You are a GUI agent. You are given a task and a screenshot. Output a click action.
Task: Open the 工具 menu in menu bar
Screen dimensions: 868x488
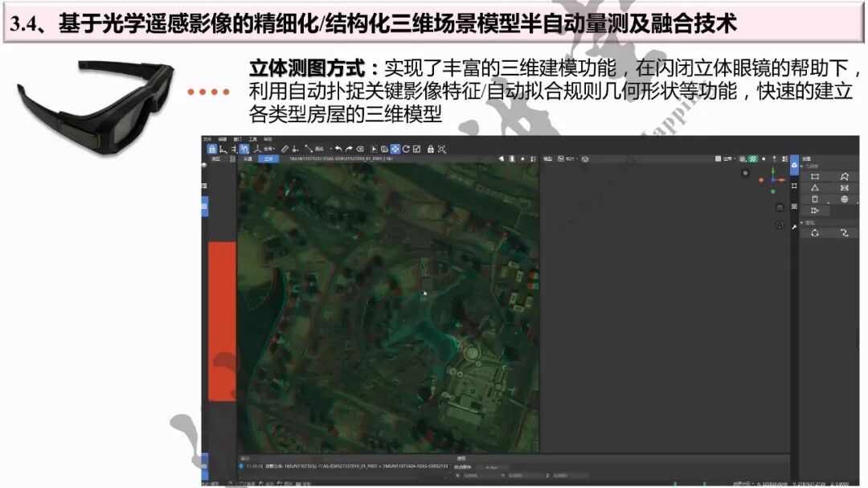pyautogui.click(x=253, y=139)
